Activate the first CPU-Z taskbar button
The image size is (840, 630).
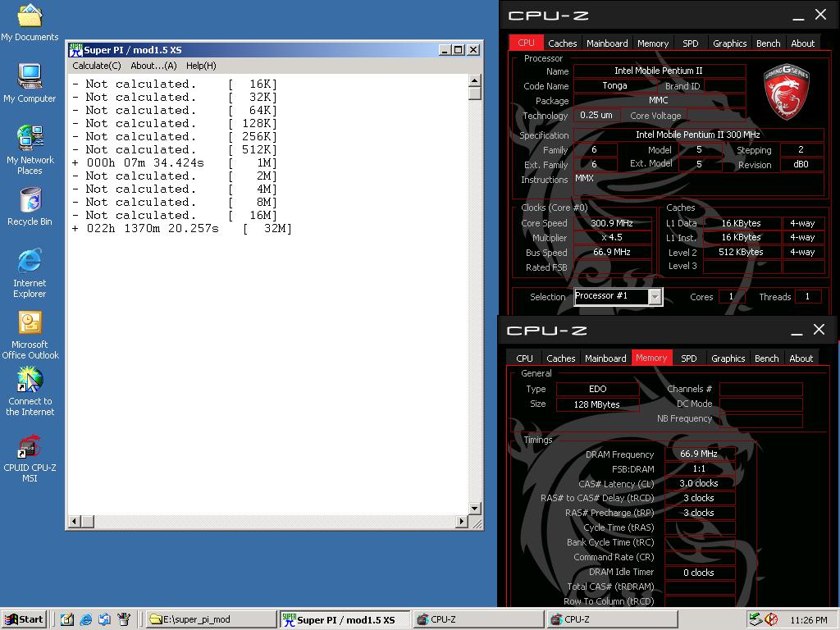[478, 619]
